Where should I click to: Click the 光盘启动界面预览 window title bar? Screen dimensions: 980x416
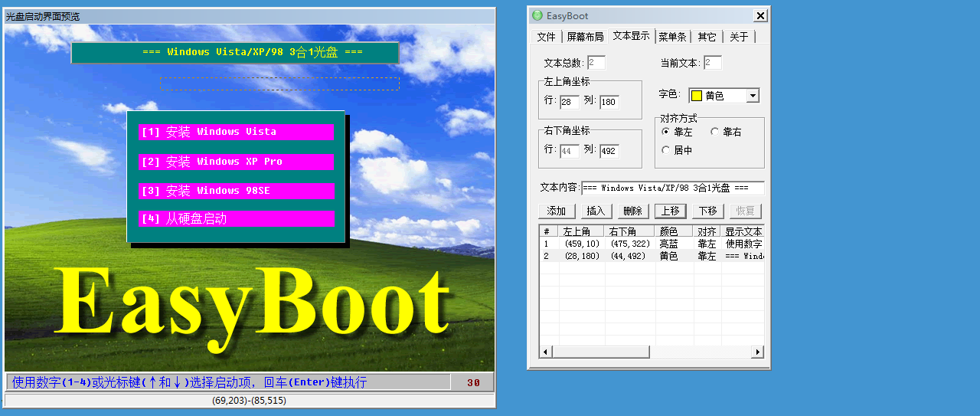(250, 16)
